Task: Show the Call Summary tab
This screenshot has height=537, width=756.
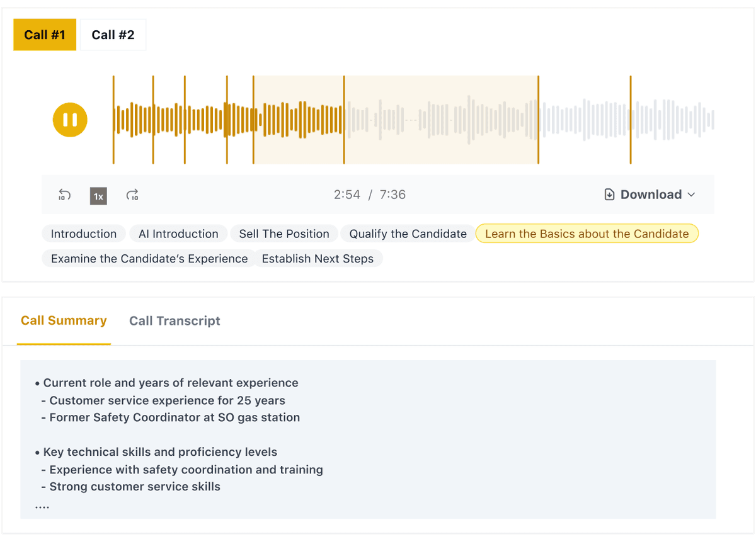Action: coord(64,321)
